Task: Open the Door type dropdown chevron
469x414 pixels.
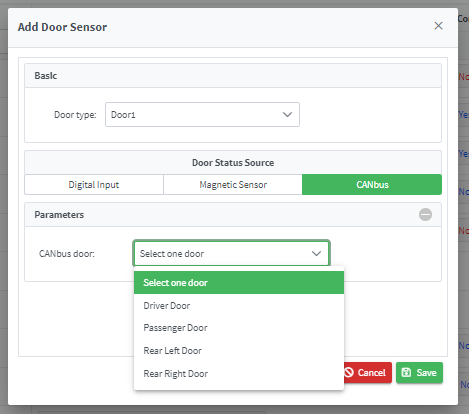Action: (287, 115)
